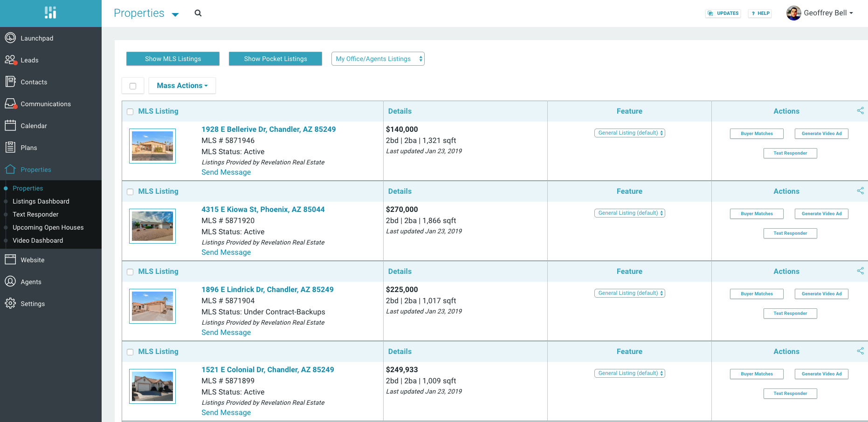Open Upcoming Open Houses submenu item
This screenshot has width=868, height=422.
48,227
